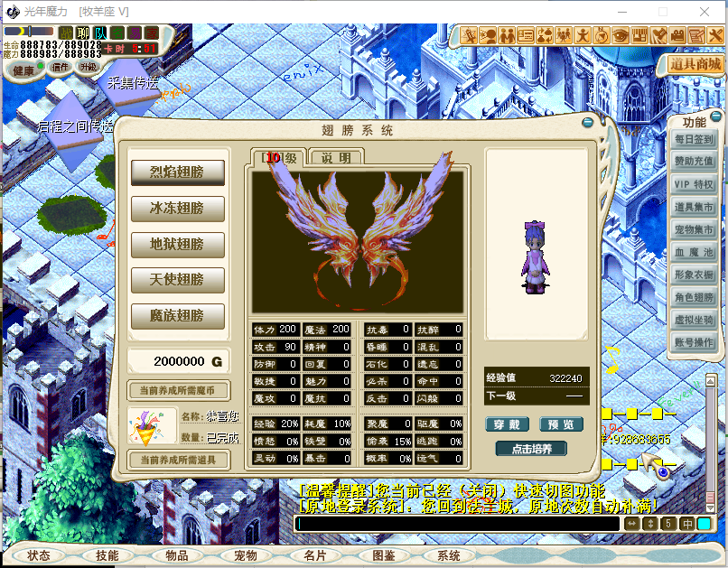This screenshot has height=568, width=728.
Task: Toggle the 易 trade channel
Action: pos(135,33)
